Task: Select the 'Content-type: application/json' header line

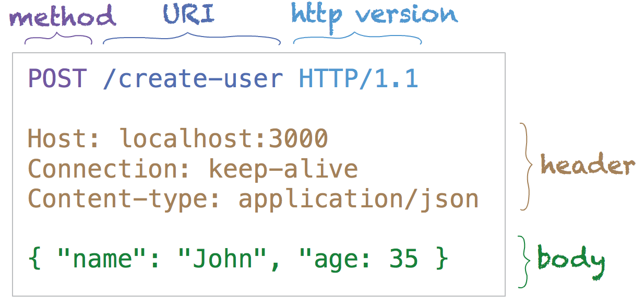Action: 253,200
